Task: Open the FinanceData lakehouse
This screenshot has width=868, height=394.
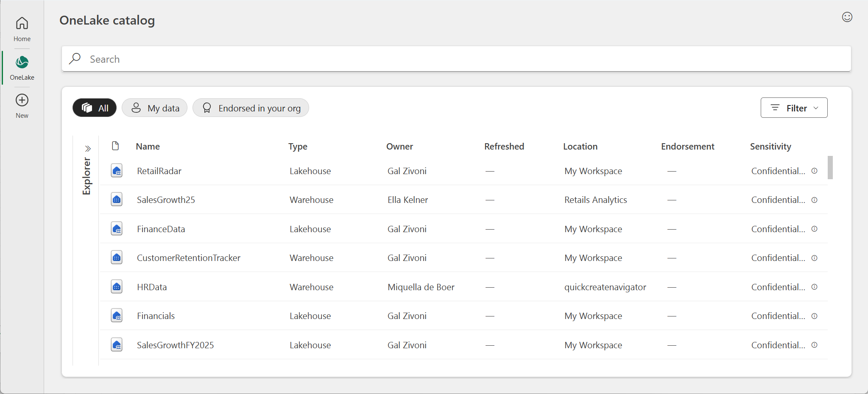Action: 161,229
